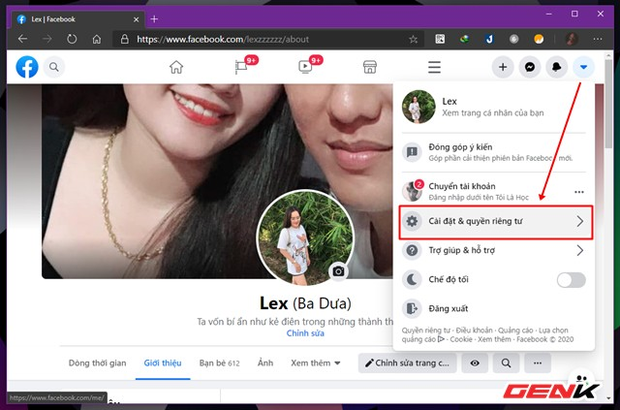Open the Pages flag icon

pyautogui.click(x=242, y=67)
